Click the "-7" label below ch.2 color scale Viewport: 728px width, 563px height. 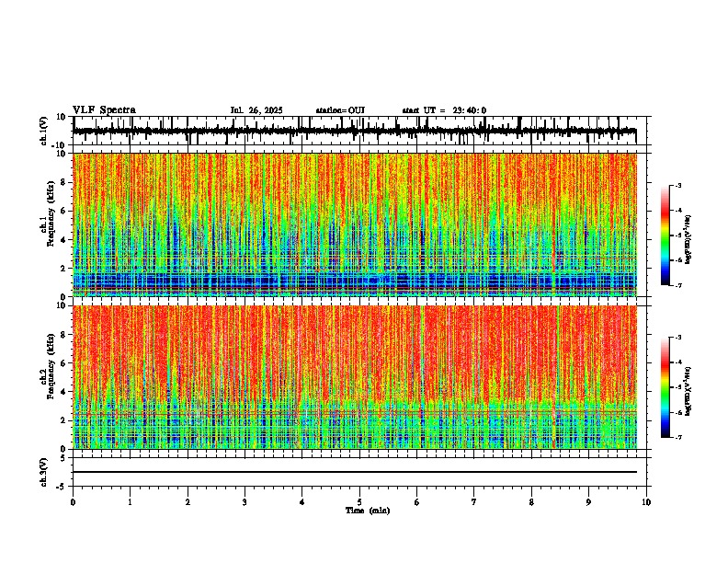point(678,438)
